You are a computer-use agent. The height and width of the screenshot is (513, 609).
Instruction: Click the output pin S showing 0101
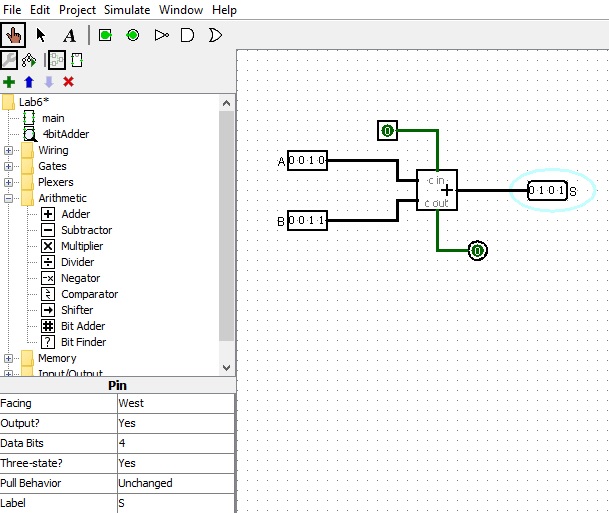click(547, 190)
